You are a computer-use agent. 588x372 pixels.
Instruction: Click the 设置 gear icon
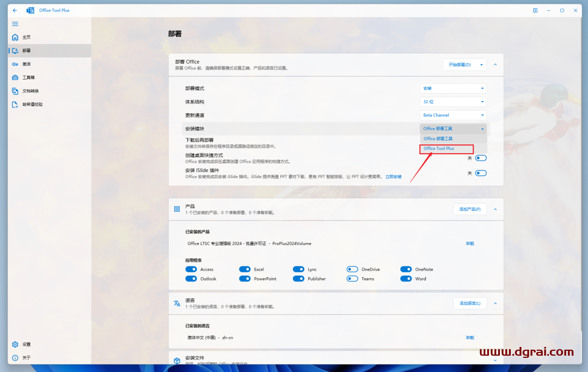pos(15,344)
